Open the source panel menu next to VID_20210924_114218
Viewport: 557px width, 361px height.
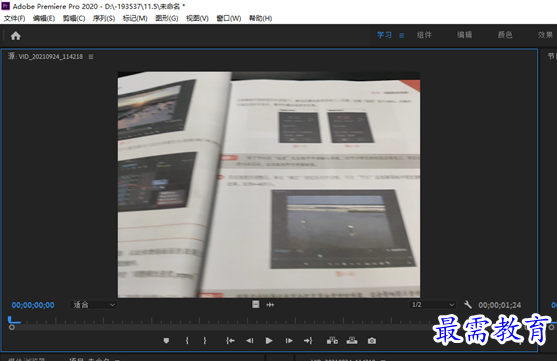(91, 56)
